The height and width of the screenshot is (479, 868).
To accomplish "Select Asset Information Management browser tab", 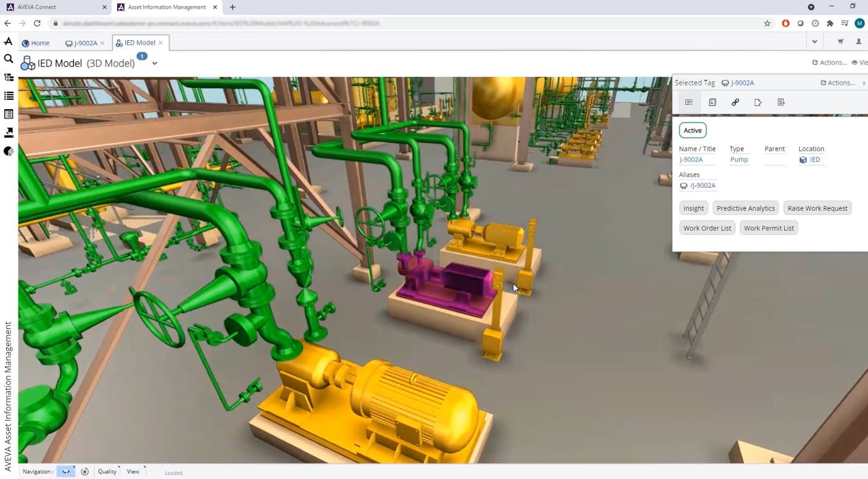I will click(x=168, y=7).
